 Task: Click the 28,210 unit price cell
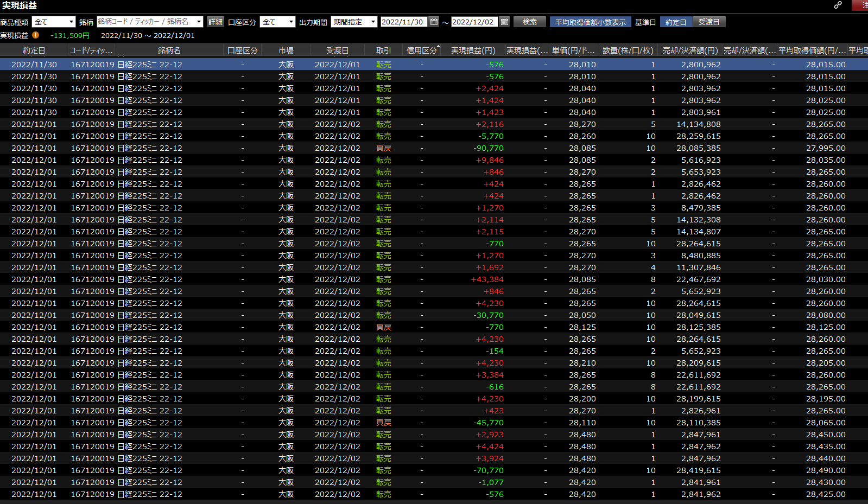tap(582, 363)
